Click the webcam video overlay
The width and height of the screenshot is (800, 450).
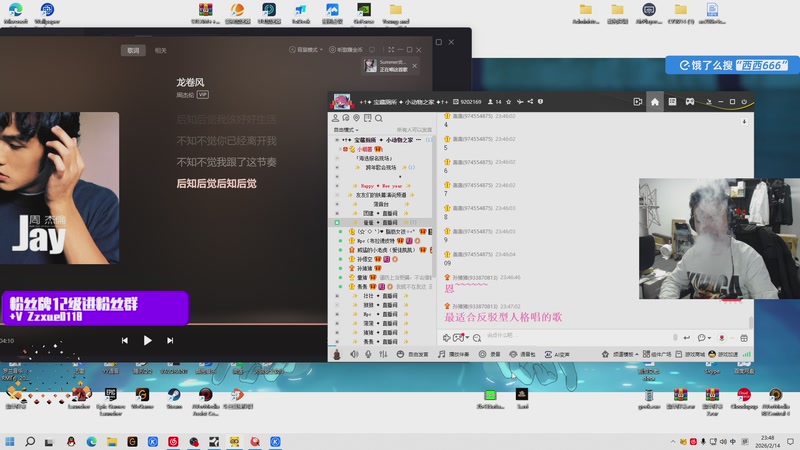tap(719, 238)
